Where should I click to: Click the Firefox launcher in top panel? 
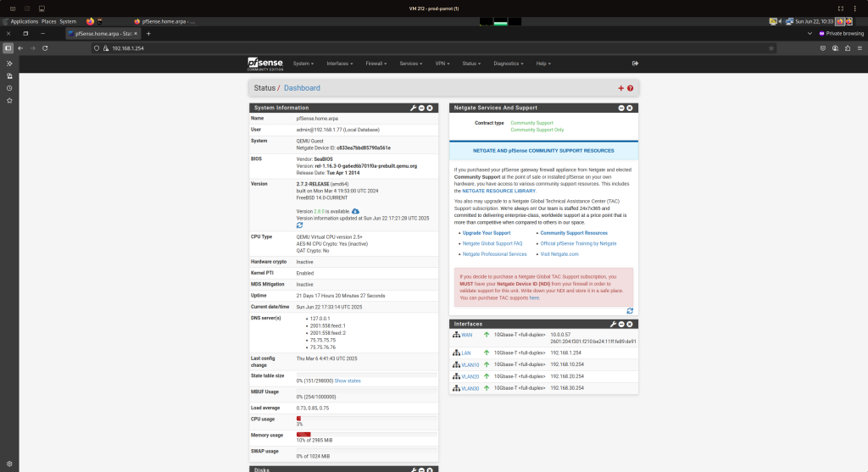pos(90,21)
